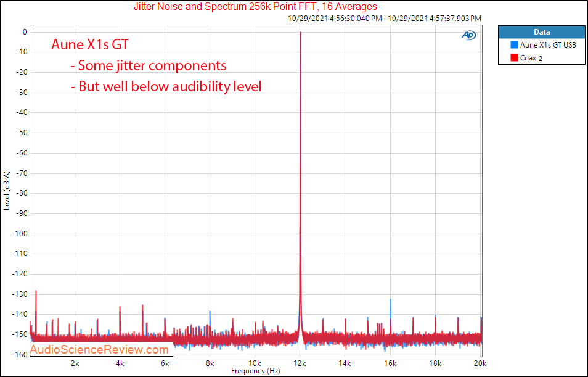588x377 pixels.
Task: Click the Frequency (Hz) axis label
Action: (x=255, y=371)
